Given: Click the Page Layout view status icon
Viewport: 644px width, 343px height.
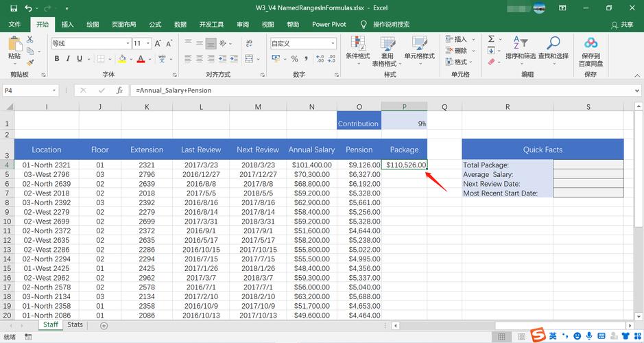Looking at the screenshot, I should (x=522, y=336).
